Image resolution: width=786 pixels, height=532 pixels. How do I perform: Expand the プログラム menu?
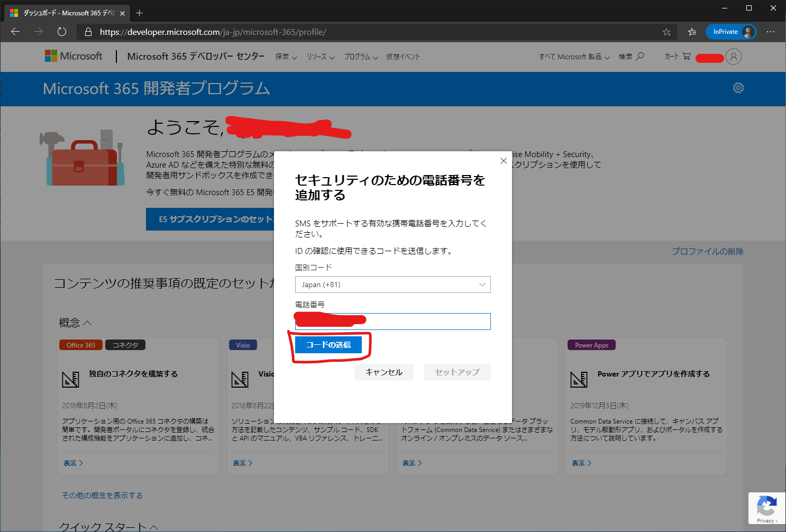[x=361, y=57]
